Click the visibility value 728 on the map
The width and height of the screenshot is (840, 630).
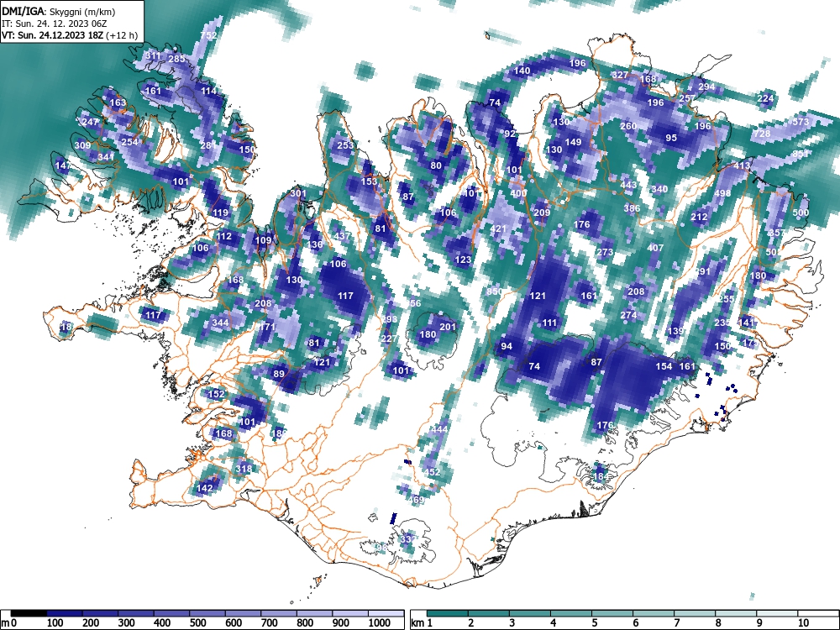point(762,134)
